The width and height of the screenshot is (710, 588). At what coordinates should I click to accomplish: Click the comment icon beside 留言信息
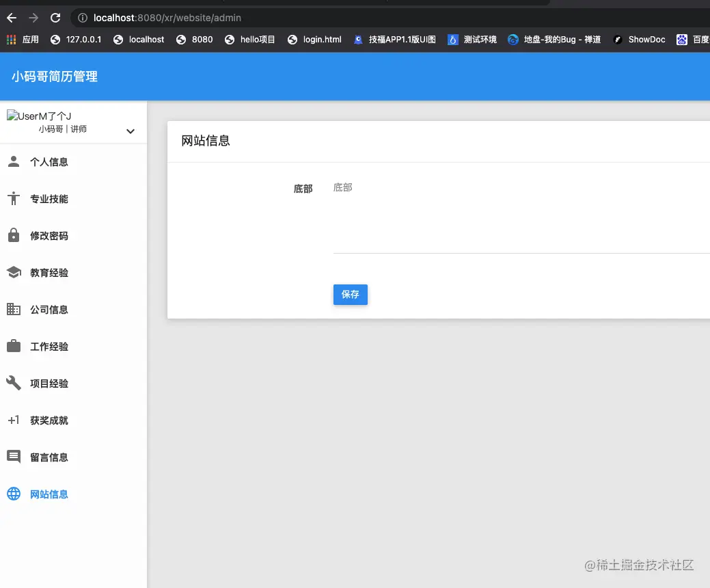14,457
